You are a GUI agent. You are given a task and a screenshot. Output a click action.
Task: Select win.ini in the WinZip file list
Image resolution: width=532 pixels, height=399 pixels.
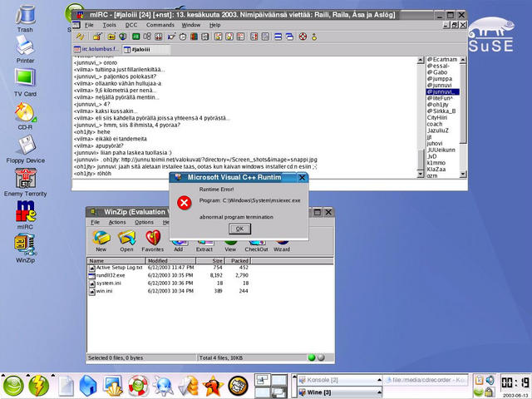(104, 291)
